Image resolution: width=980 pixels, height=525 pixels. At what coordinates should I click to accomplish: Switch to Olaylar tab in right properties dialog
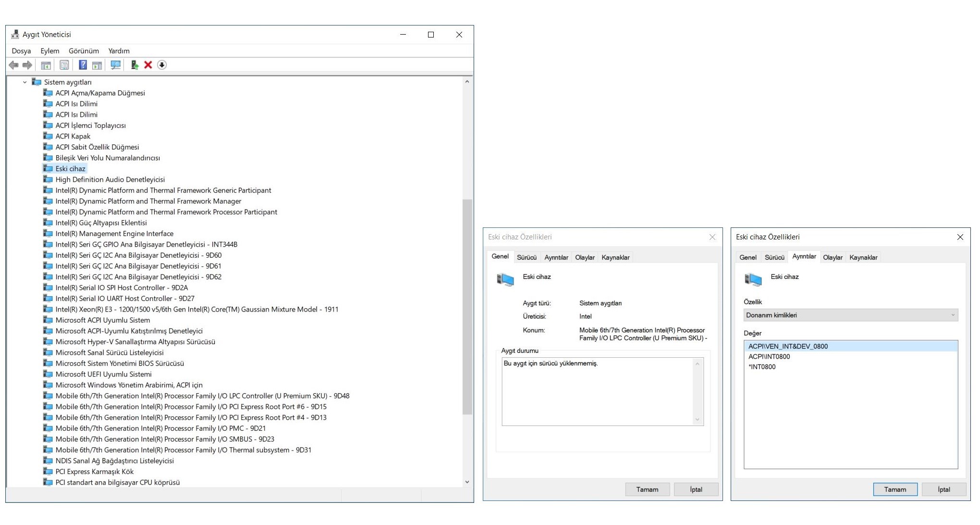point(833,257)
